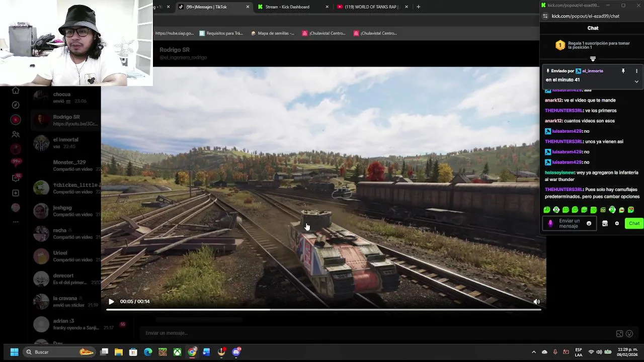Open 'Mapa de semillas' bookmark
Viewport: 644px width, 362px height.
(273, 33)
